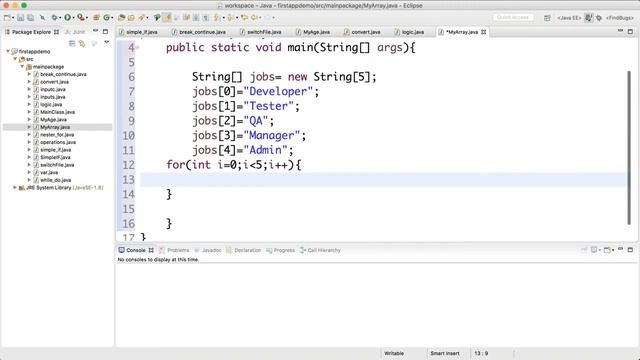Toggle Mark Occurrences in toolbar
640x360 pixels.
pos(167,18)
